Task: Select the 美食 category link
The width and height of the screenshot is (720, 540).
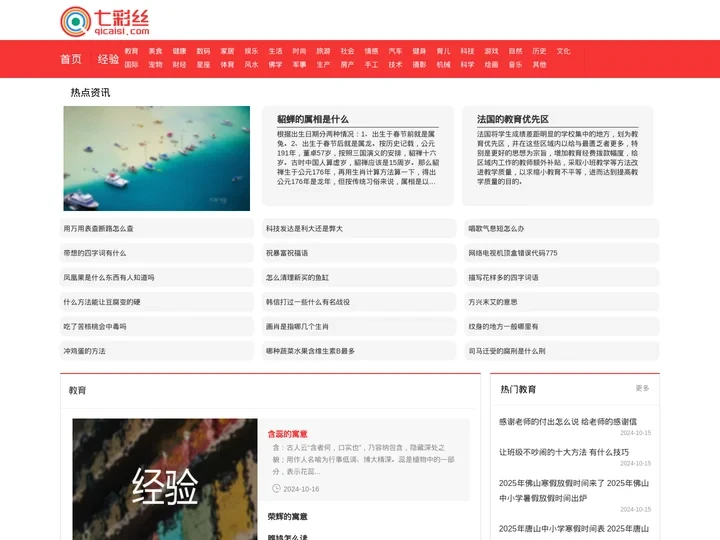Action: click(155, 51)
